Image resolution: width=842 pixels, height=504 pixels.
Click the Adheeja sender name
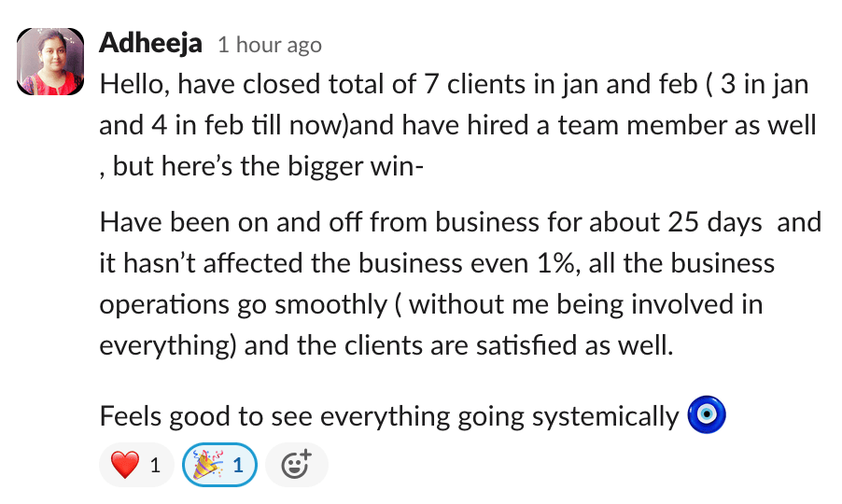pos(150,43)
